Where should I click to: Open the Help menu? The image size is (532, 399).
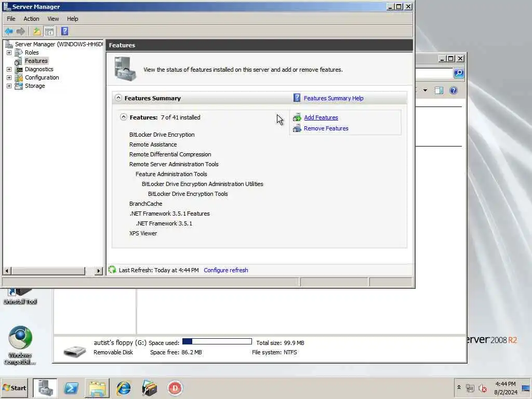72,19
